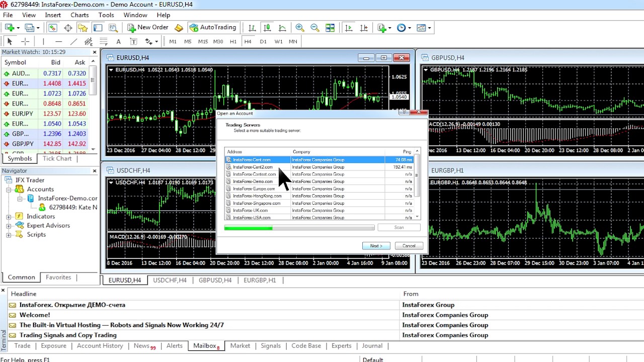The width and height of the screenshot is (644, 362).
Task: Open the Insert menu
Action: pos(52,15)
